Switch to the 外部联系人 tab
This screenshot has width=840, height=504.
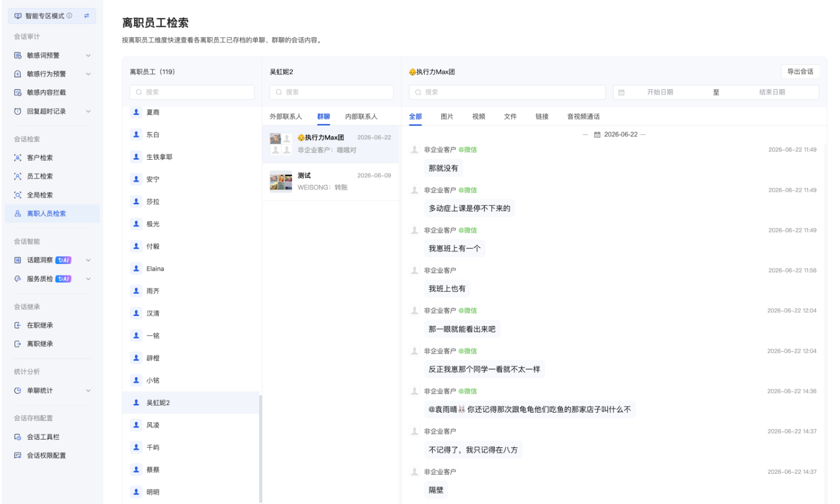click(x=286, y=116)
